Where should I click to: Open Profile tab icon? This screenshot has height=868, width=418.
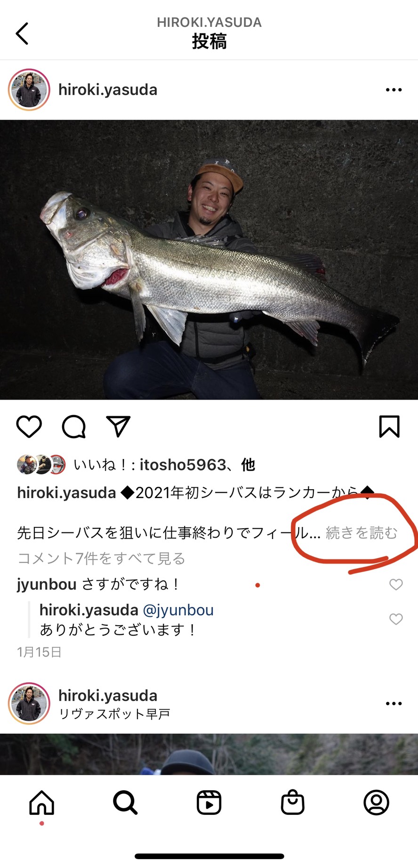377,802
